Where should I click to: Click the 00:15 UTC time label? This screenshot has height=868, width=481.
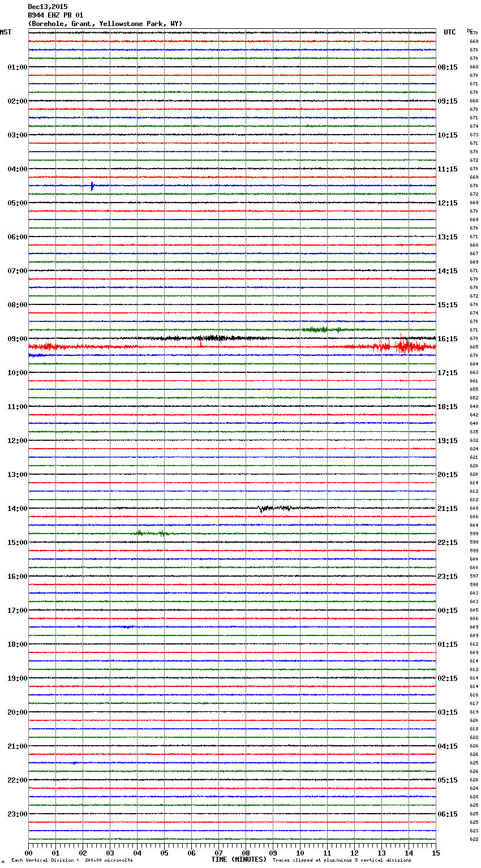click(x=448, y=611)
